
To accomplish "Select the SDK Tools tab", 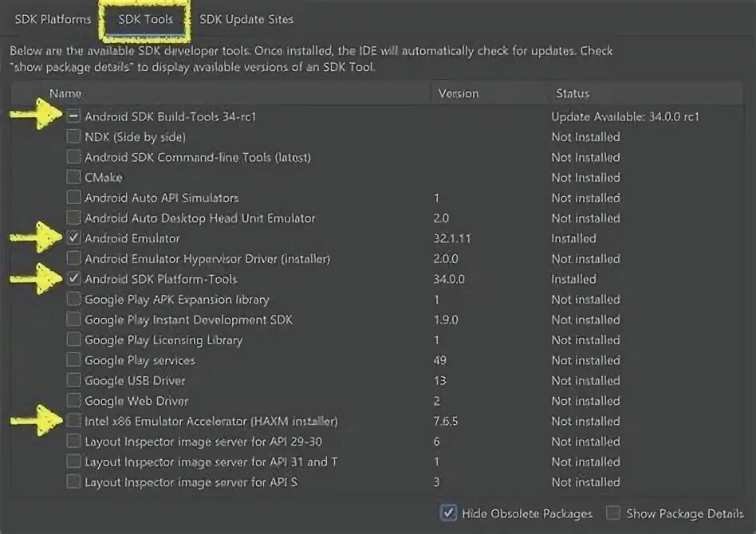I will point(144,19).
